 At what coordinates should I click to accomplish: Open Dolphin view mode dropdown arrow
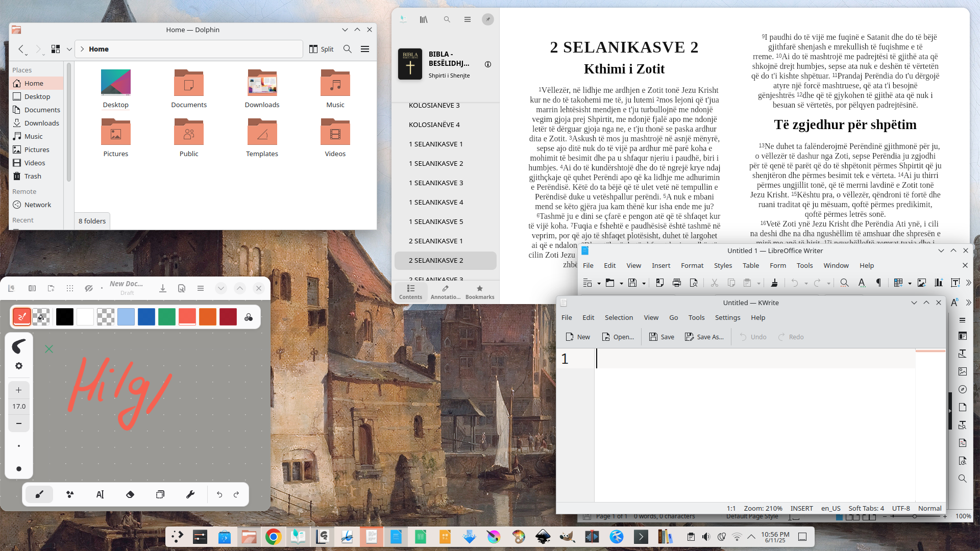69,49
